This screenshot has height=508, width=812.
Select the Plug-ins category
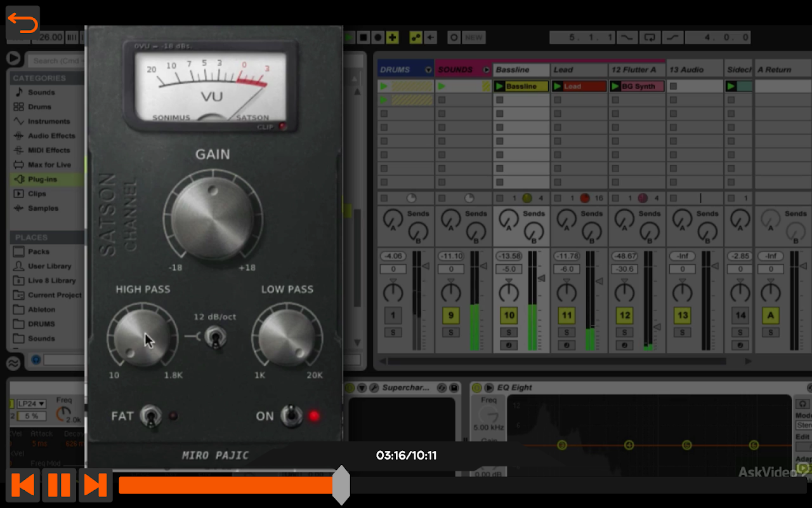[x=43, y=180]
